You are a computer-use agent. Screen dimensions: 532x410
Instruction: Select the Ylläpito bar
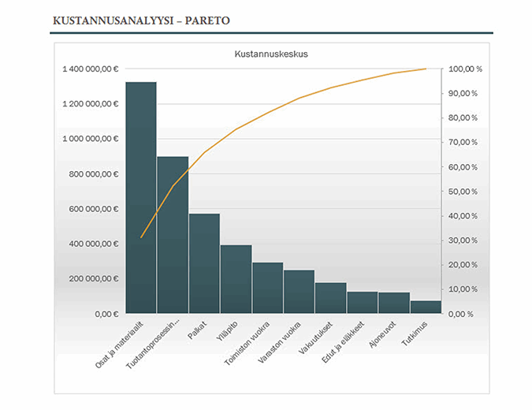pyautogui.click(x=236, y=279)
